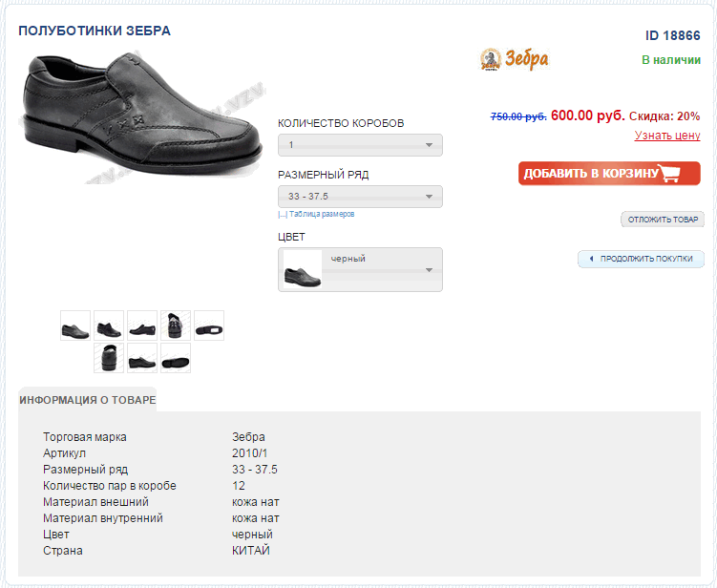Open the Размерный ряд size dropdown
Image resolution: width=717 pixels, height=588 pixels.
pos(360,196)
